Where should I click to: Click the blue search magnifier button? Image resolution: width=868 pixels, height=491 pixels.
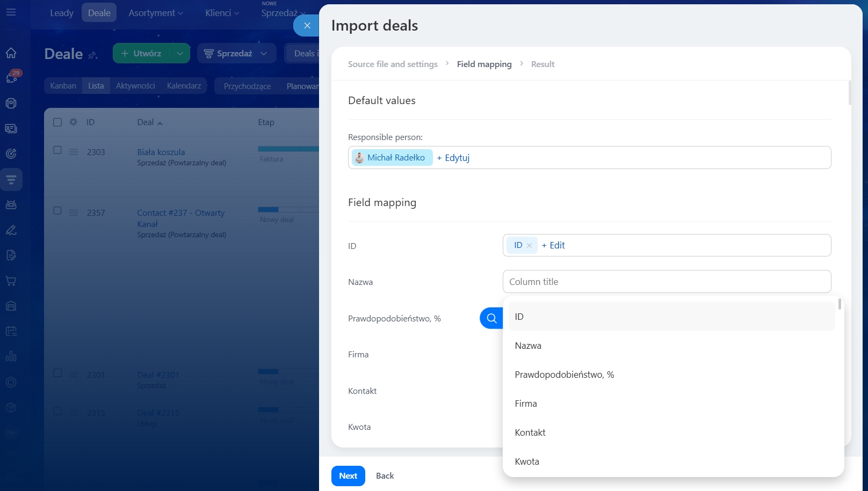tap(491, 318)
